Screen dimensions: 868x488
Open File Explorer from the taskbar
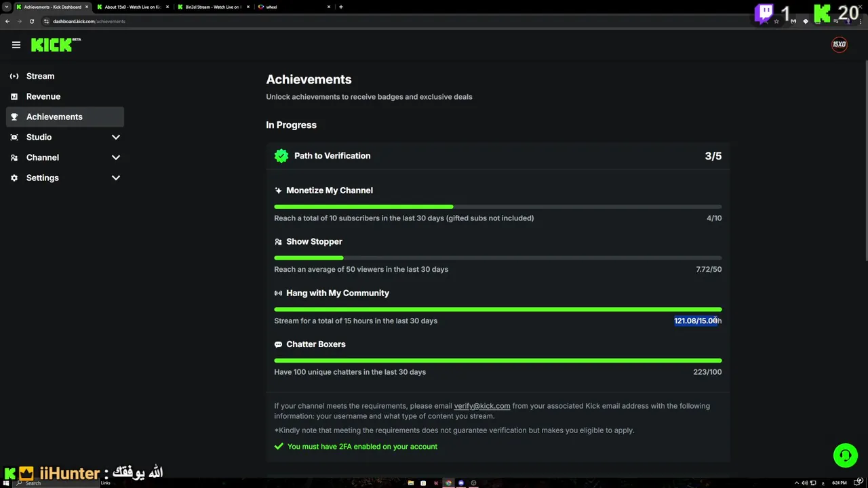410,483
